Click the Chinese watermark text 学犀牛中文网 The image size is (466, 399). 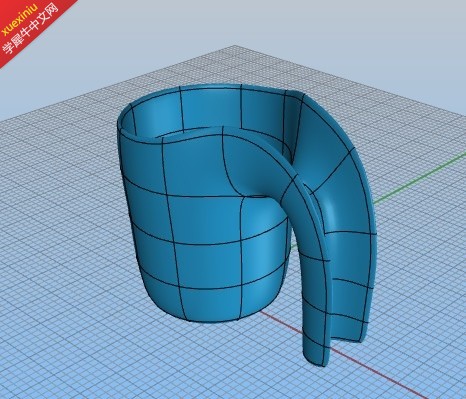pos(31,29)
